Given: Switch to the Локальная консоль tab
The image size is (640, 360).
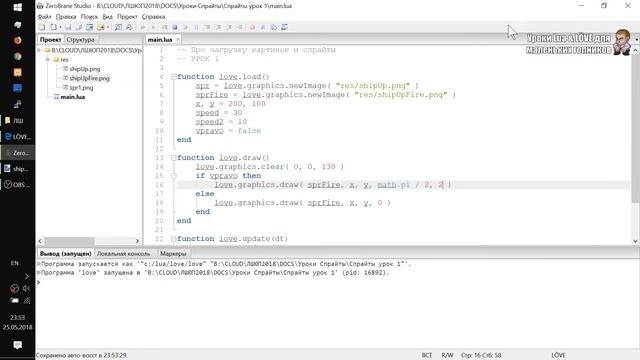Looking at the screenshot, I should [x=123, y=253].
